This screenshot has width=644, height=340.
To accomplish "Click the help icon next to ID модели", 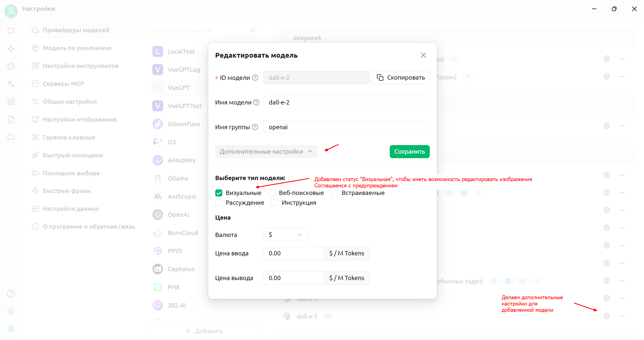I will coord(255,78).
